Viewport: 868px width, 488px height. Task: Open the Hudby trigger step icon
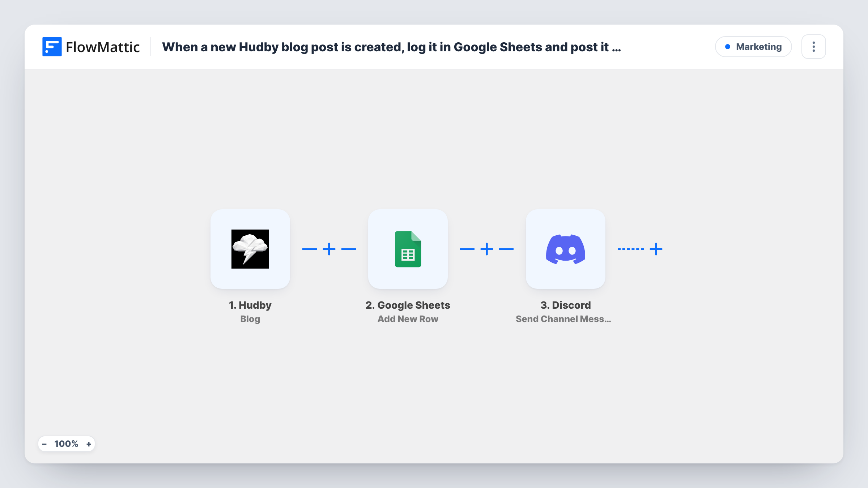pos(250,249)
